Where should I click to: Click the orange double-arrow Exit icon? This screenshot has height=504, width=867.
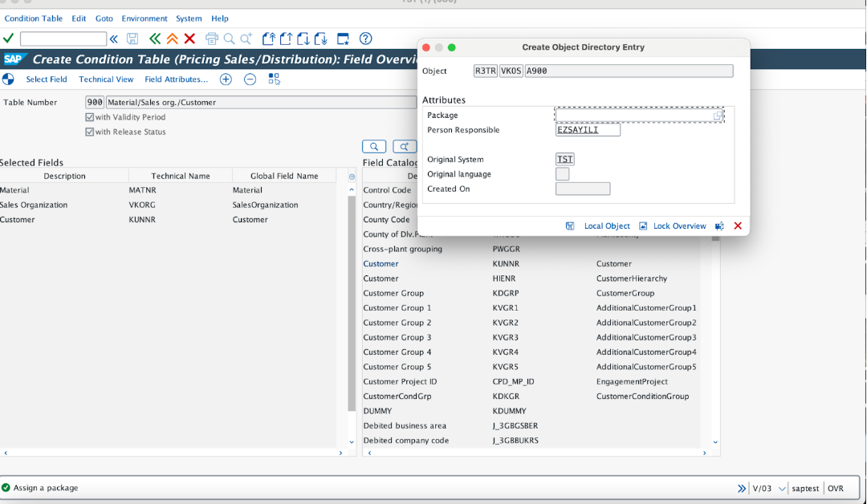click(173, 39)
